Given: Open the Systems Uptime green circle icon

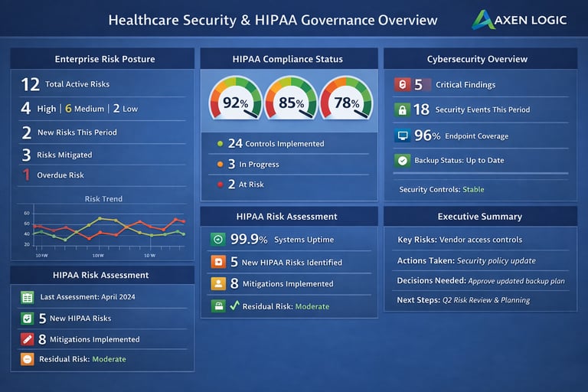Looking at the screenshot, I should click(x=218, y=240).
